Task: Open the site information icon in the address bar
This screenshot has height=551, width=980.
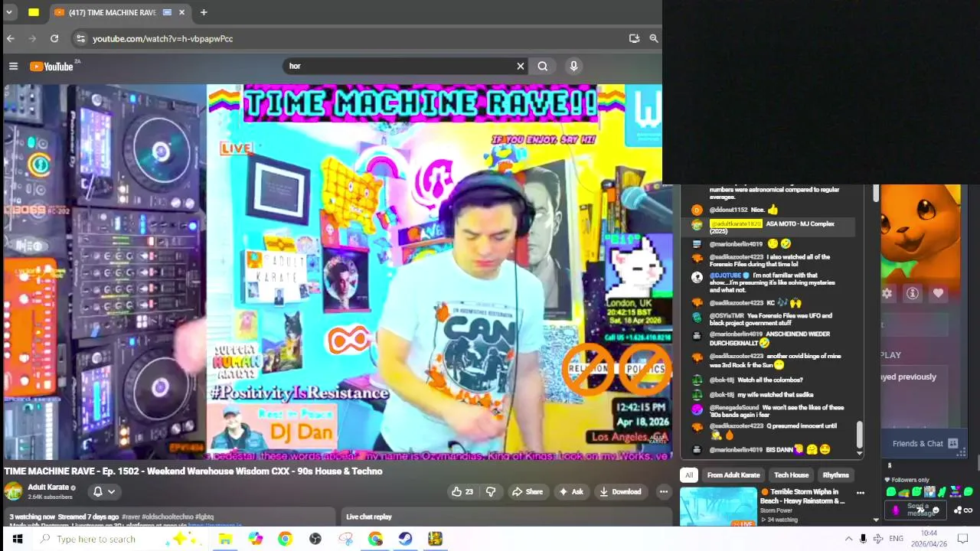Action: [x=80, y=38]
